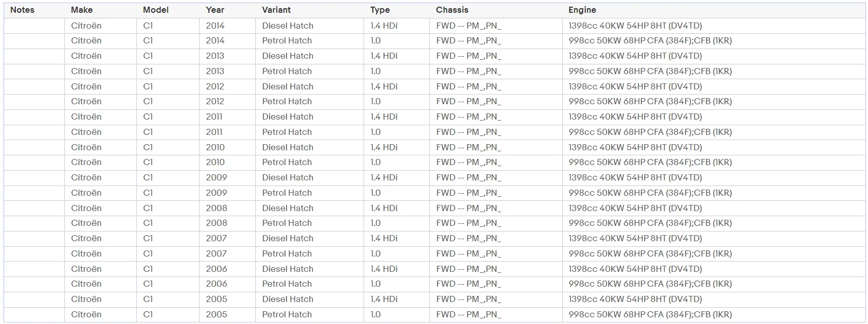Select 1.4 HDi type in 2012 row
This screenshot has width=868, height=324.
(x=384, y=86)
